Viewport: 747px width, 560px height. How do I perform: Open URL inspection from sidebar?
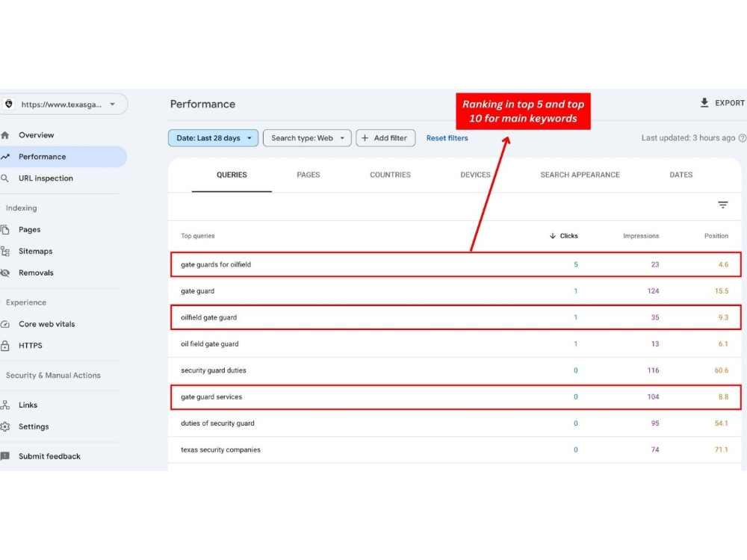pyautogui.click(x=46, y=178)
